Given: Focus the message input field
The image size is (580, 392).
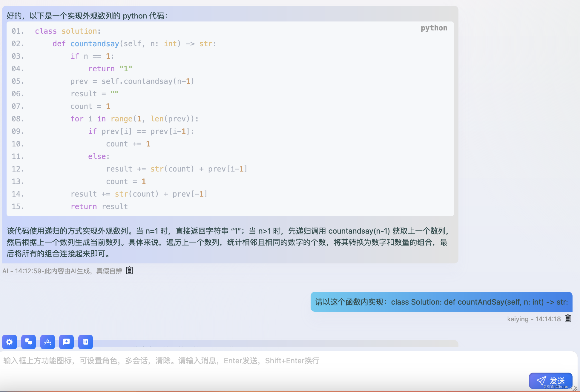Looking at the screenshot, I should tap(263, 361).
